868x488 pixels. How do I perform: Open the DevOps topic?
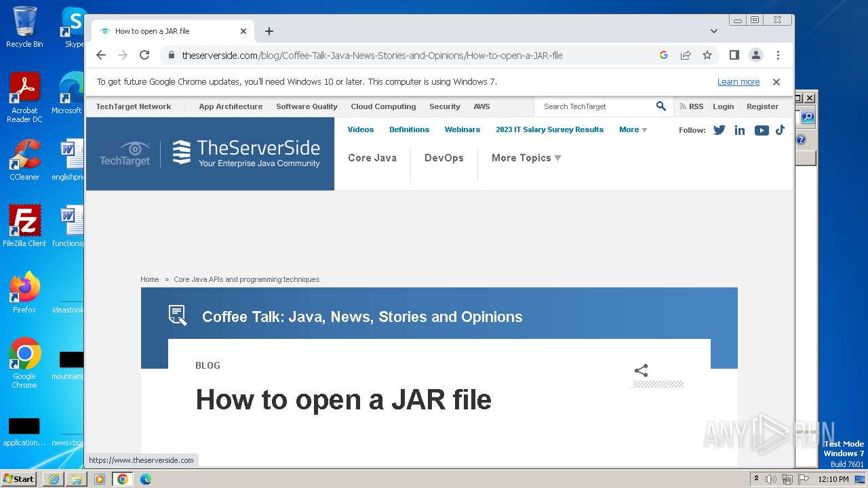click(444, 158)
